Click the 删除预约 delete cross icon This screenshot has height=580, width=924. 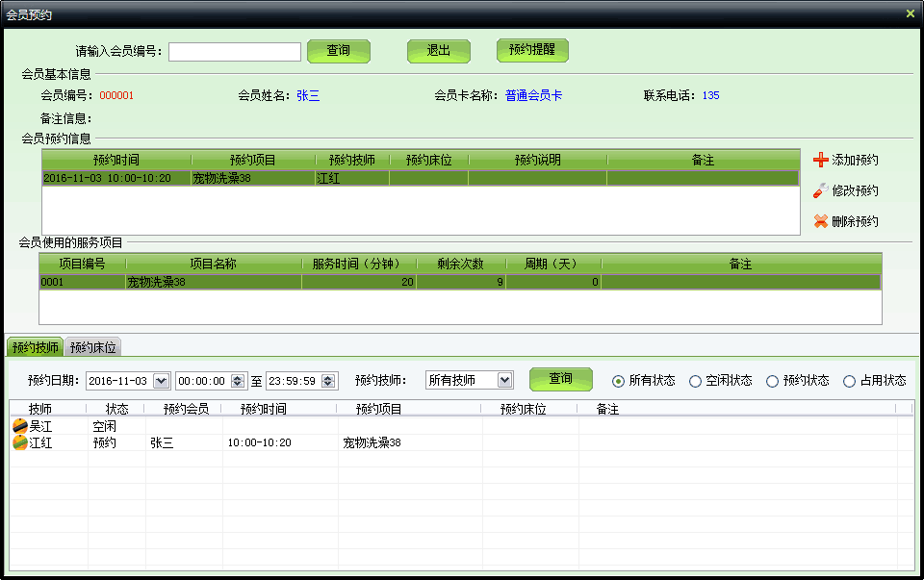pyautogui.click(x=820, y=221)
